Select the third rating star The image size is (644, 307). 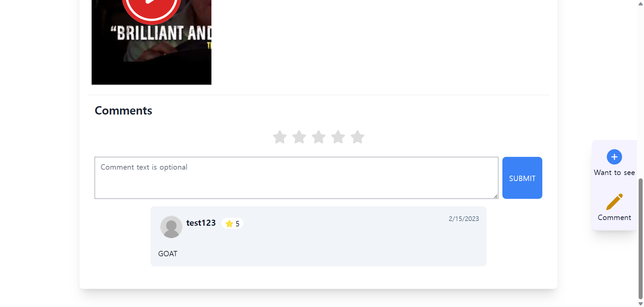click(x=318, y=137)
